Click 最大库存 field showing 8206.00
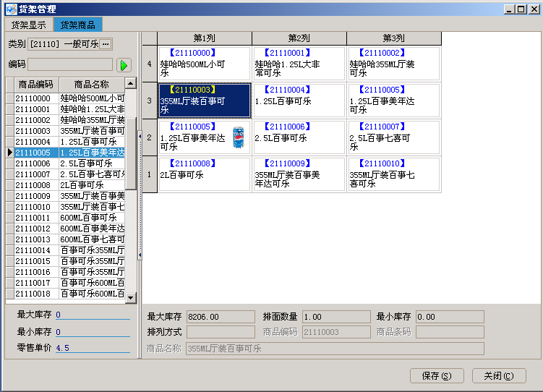 (x=221, y=317)
